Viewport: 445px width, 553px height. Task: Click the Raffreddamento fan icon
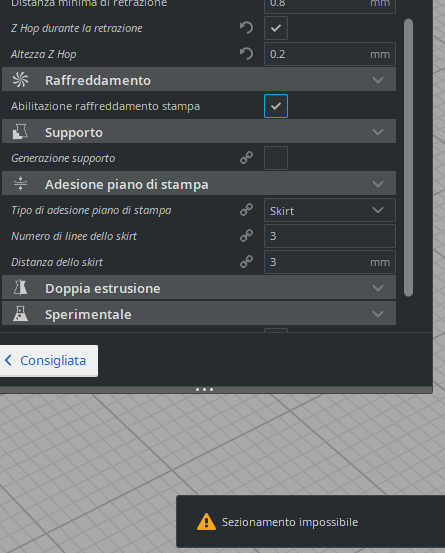(20, 80)
